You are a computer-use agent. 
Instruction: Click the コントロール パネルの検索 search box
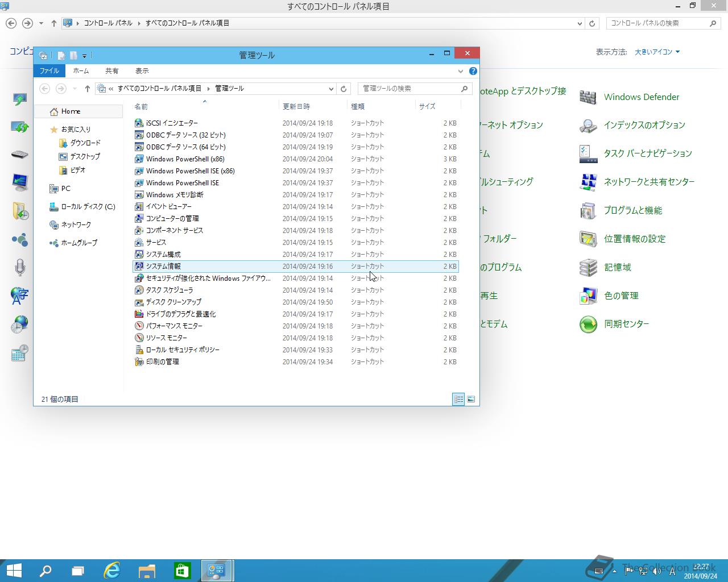[663, 23]
